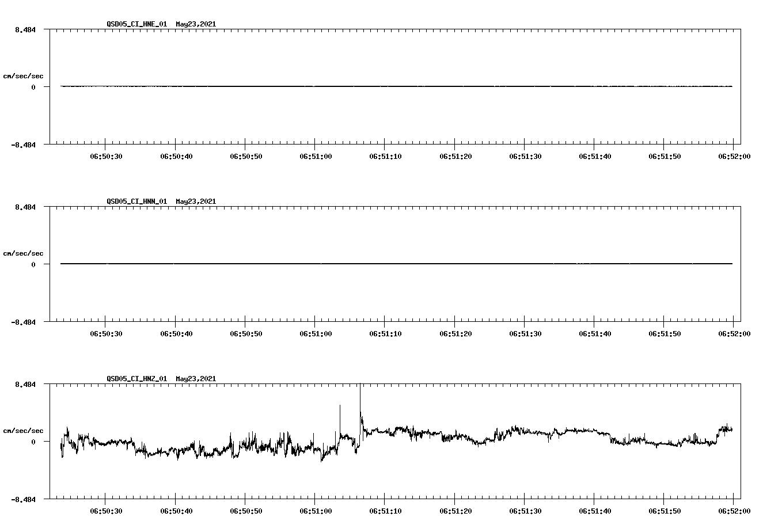The width and height of the screenshot is (782, 532).
Task: Select the May23,2021 date on HNZ plot
Action: click(196, 379)
